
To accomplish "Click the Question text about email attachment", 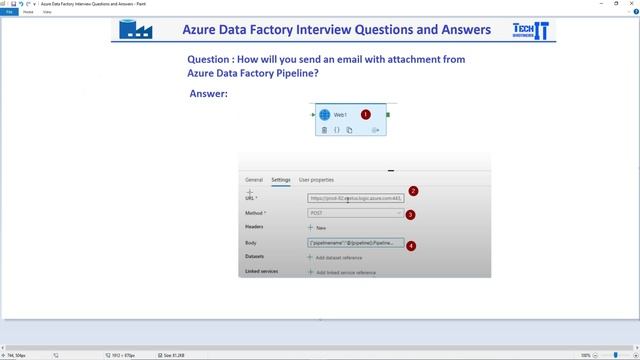I will [326, 66].
